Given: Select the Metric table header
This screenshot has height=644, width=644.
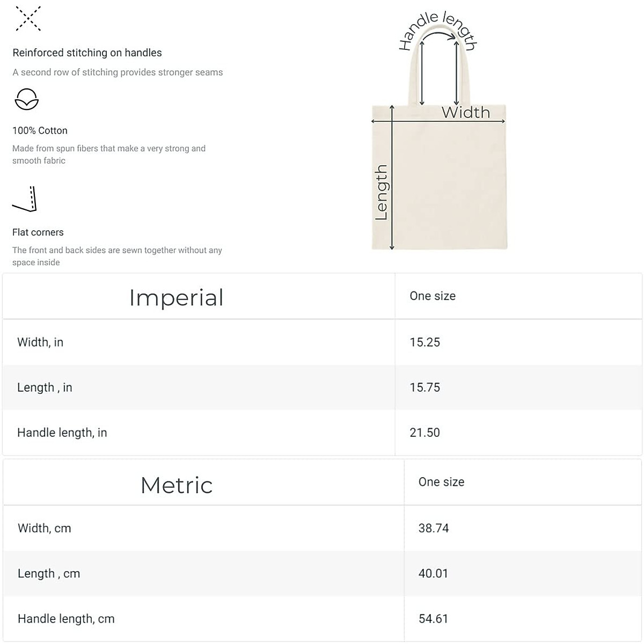Looking at the screenshot, I should tap(177, 485).
